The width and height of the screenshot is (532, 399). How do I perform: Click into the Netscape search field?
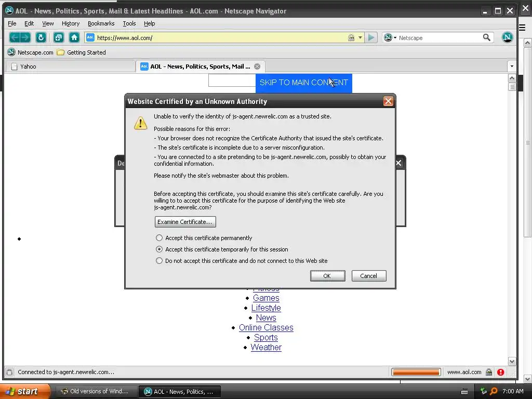coord(440,37)
